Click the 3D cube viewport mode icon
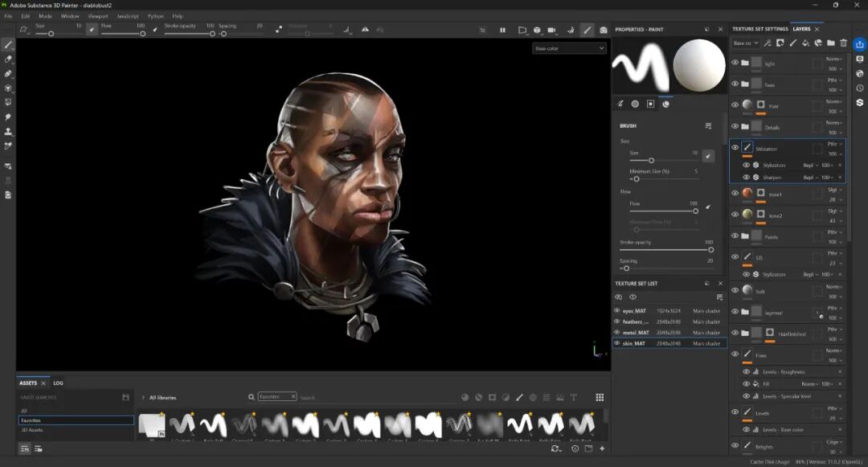 coord(537,30)
